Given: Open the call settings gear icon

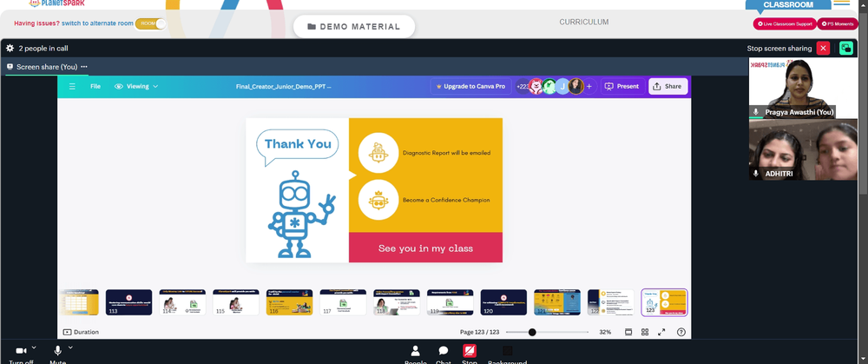Looking at the screenshot, I should 10,48.
